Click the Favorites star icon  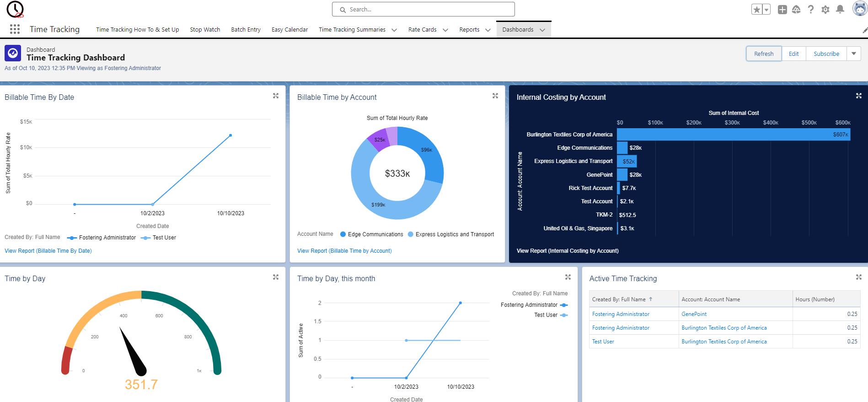point(757,10)
